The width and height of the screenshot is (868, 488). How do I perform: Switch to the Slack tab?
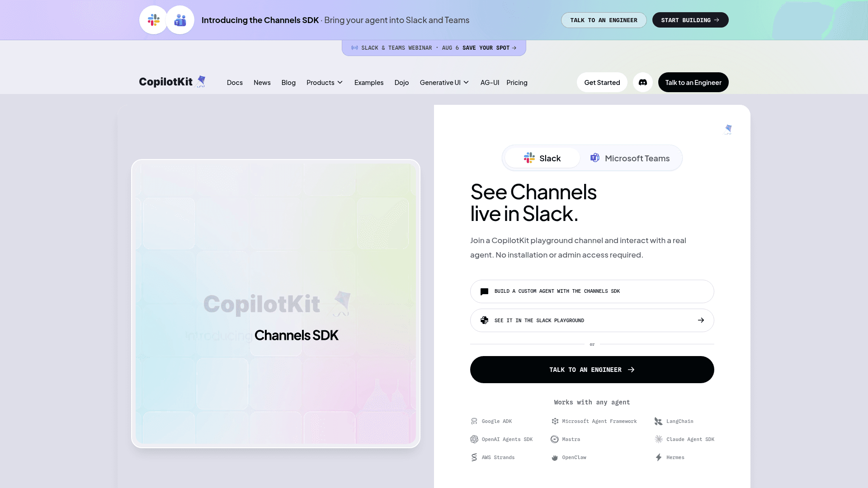[542, 158]
